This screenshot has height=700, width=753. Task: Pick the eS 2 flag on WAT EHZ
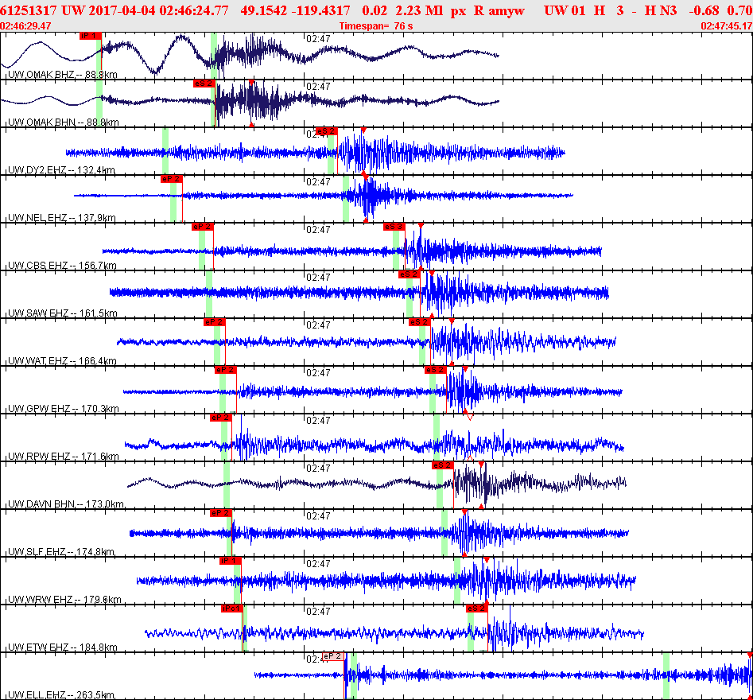pos(420,322)
